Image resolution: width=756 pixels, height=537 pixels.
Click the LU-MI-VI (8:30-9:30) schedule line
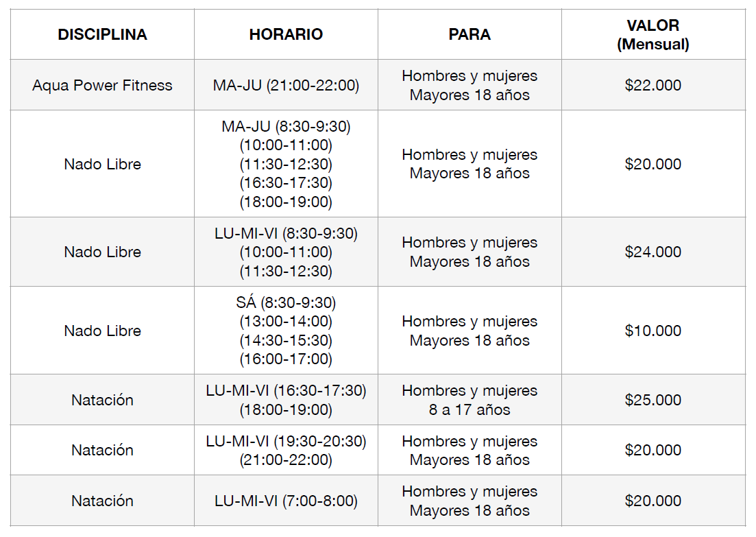pyautogui.click(x=286, y=234)
